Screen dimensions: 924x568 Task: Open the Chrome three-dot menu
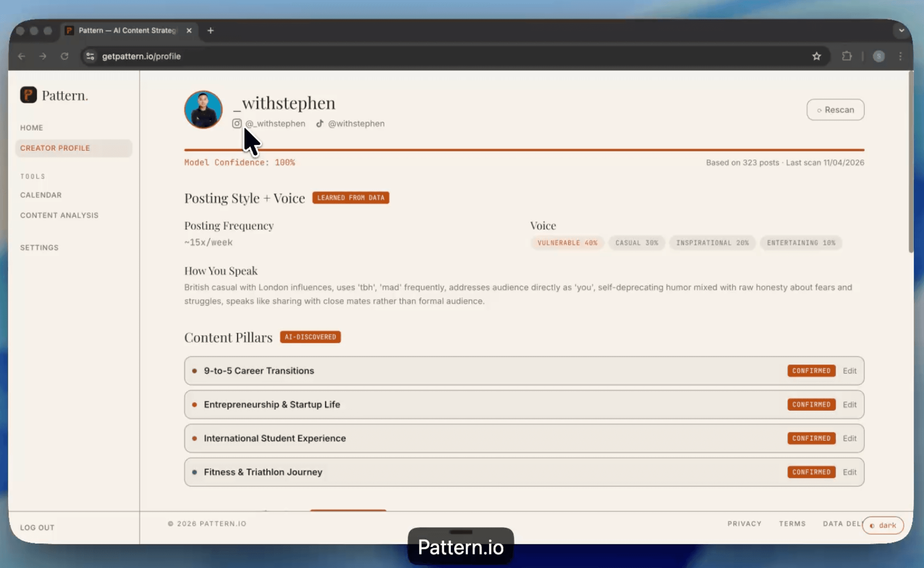coord(900,56)
